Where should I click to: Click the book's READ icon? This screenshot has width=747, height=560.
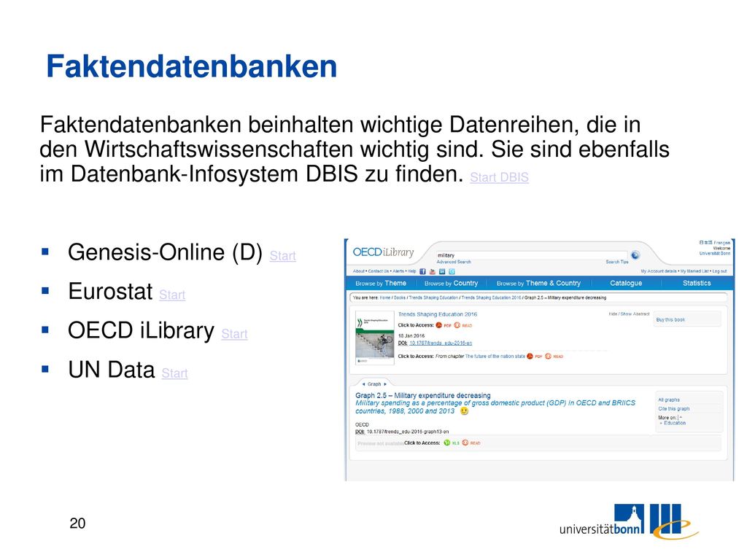pos(457,325)
